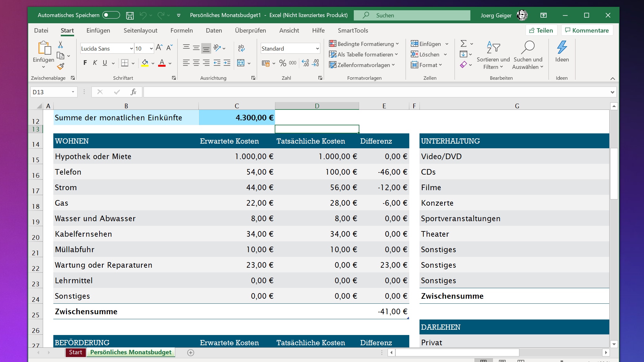
Task: Click the insert function fx icon
Action: click(133, 92)
